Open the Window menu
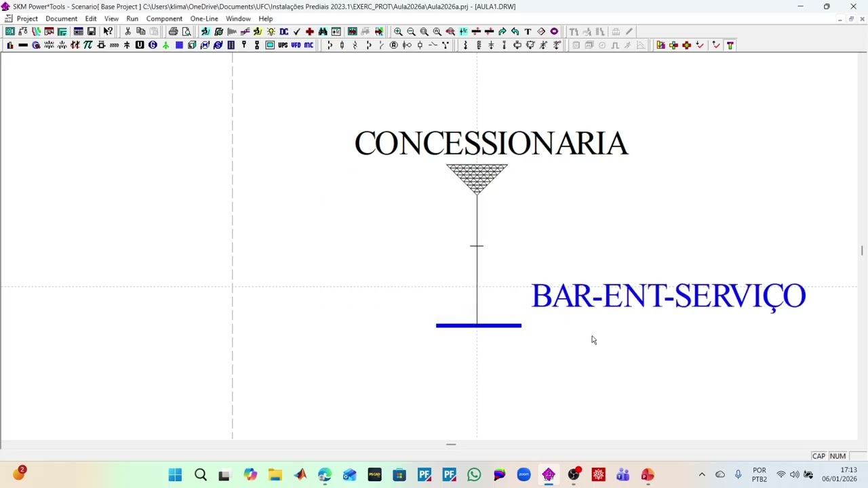The width and height of the screenshot is (868, 488). point(238,18)
